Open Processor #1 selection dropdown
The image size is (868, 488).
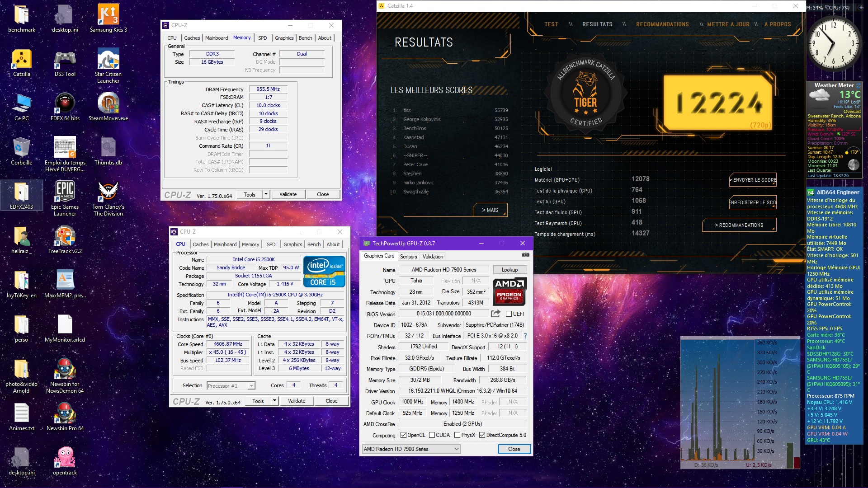point(231,385)
